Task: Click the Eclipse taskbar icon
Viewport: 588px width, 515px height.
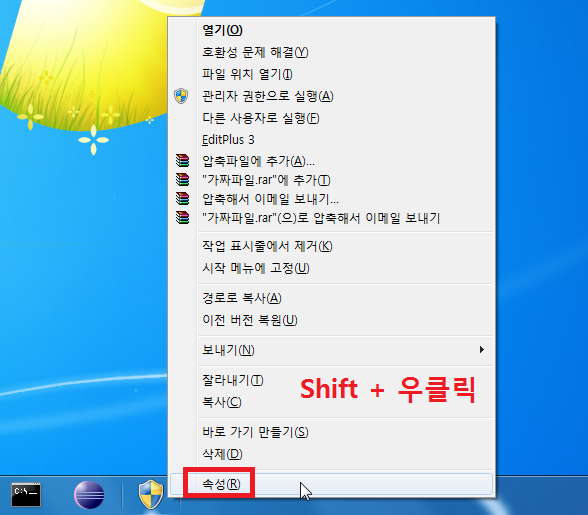Action: [89, 495]
